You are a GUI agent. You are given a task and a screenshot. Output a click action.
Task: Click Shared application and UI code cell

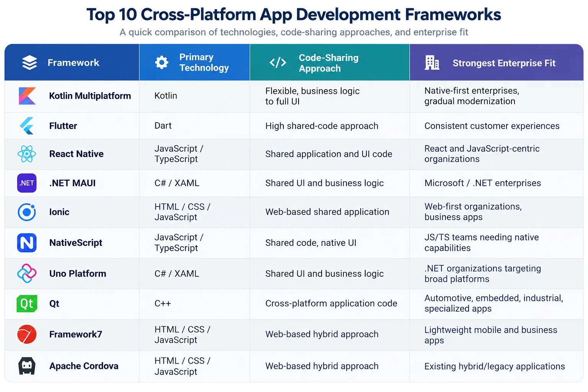pyautogui.click(x=329, y=154)
